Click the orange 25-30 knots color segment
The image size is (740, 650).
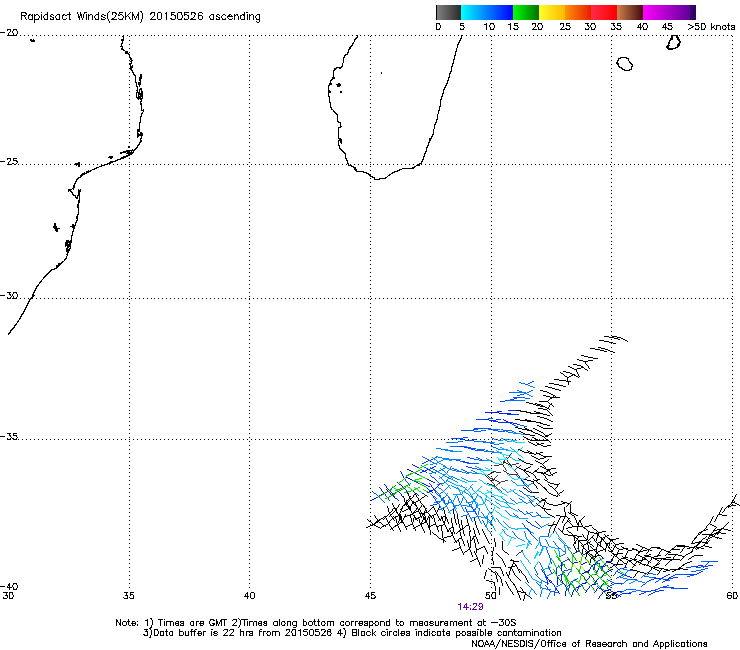578,12
